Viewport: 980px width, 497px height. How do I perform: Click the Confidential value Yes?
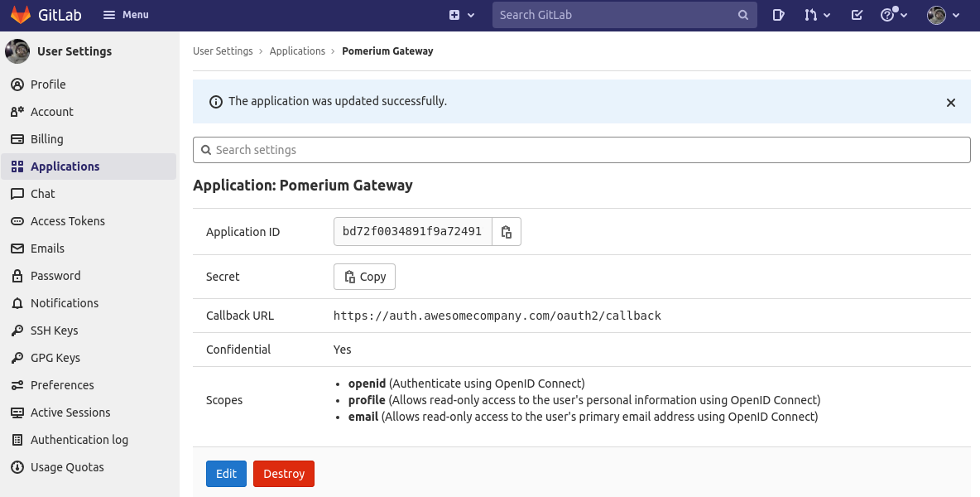pos(342,350)
